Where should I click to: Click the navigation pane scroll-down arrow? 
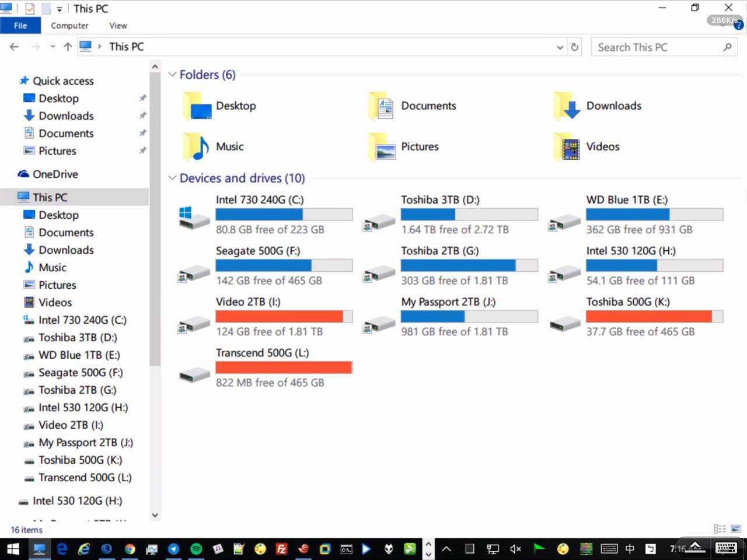[x=155, y=515]
